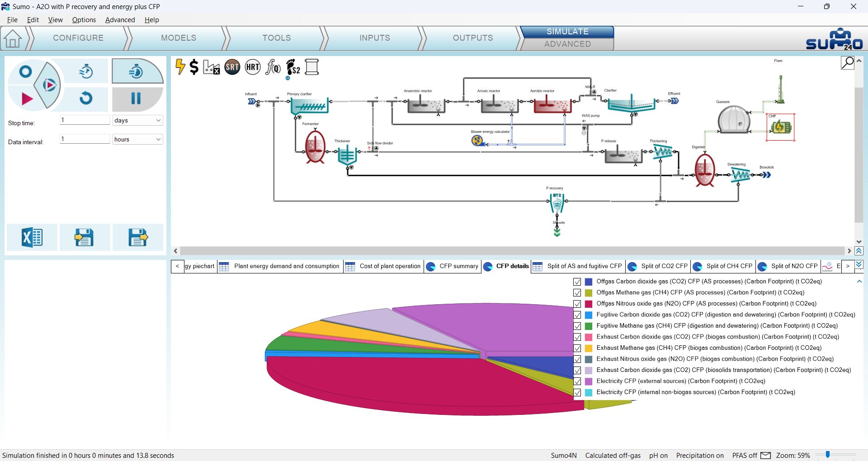The width and height of the screenshot is (868, 461).
Task: Toggle Electricity CFP external sources checkbox
Action: (x=577, y=381)
